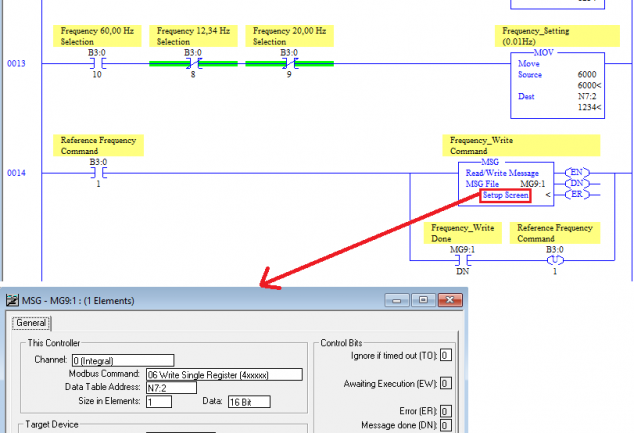The height and width of the screenshot is (433, 634).
Task: Select the MG9:1 DN contact
Action: click(x=463, y=260)
